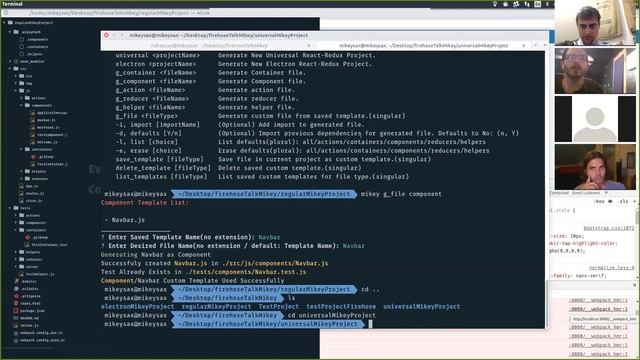This screenshot has height=360, width=640.
Task: Click 'electronMikeyProject' in ls output
Action: point(138,307)
